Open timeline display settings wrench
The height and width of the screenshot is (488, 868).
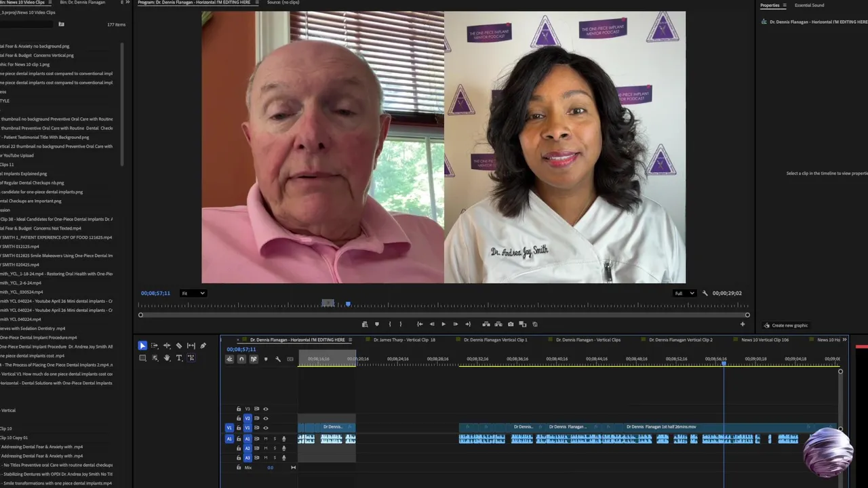pyautogui.click(x=278, y=359)
